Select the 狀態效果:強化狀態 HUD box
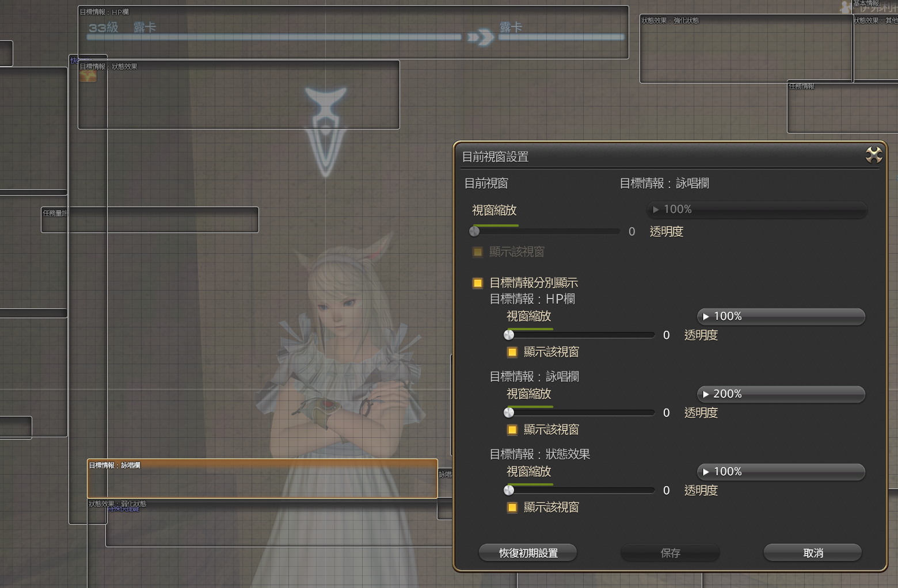898x588 pixels. [x=745, y=49]
